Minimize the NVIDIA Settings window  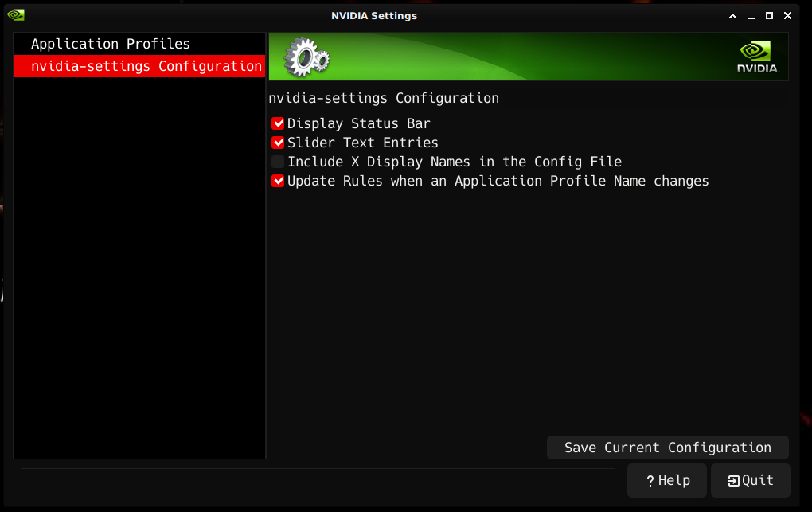(751, 16)
